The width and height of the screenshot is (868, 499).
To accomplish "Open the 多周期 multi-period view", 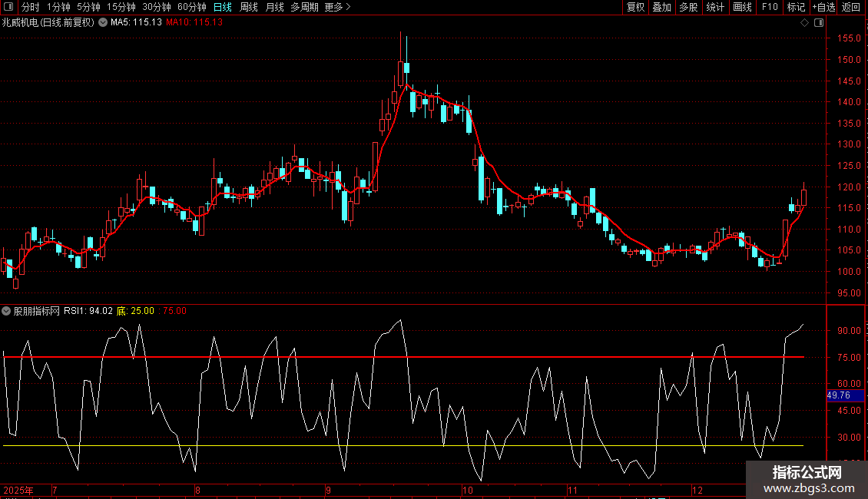I will (304, 7).
